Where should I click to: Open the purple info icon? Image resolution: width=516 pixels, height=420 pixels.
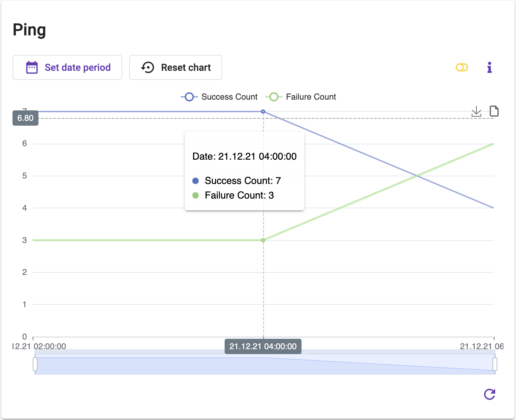click(x=489, y=67)
